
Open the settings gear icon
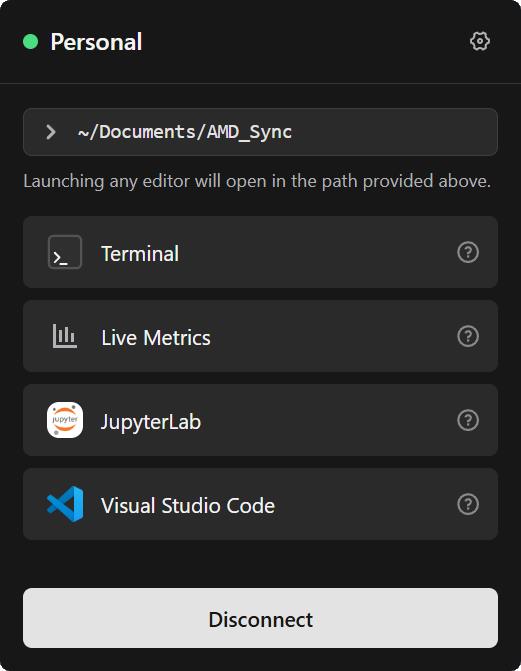pos(479,42)
